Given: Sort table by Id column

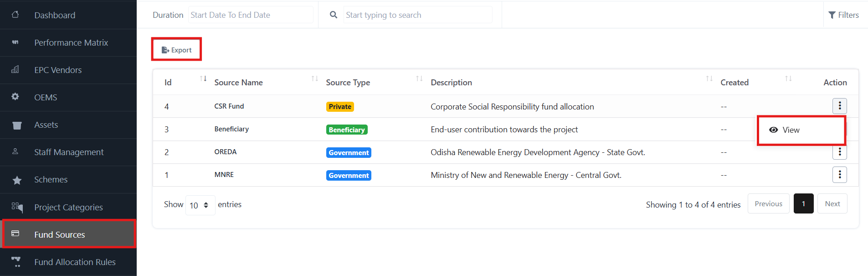Looking at the screenshot, I should (x=203, y=79).
